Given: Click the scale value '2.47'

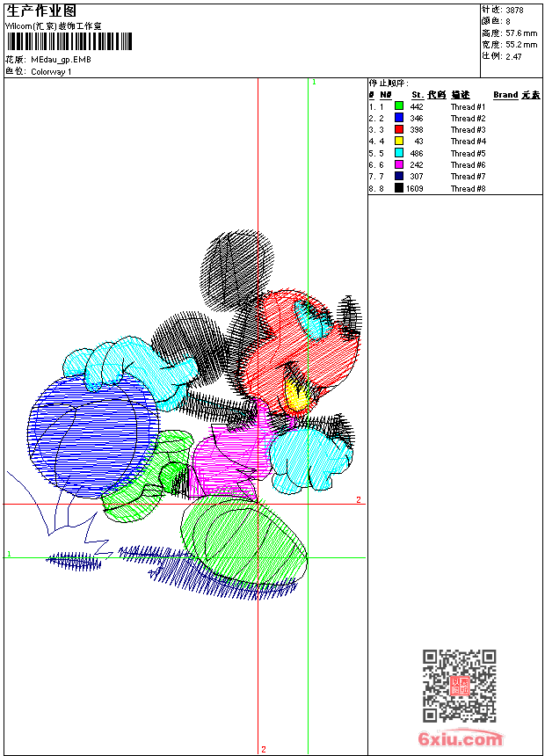Looking at the screenshot, I should [x=513, y=56].
